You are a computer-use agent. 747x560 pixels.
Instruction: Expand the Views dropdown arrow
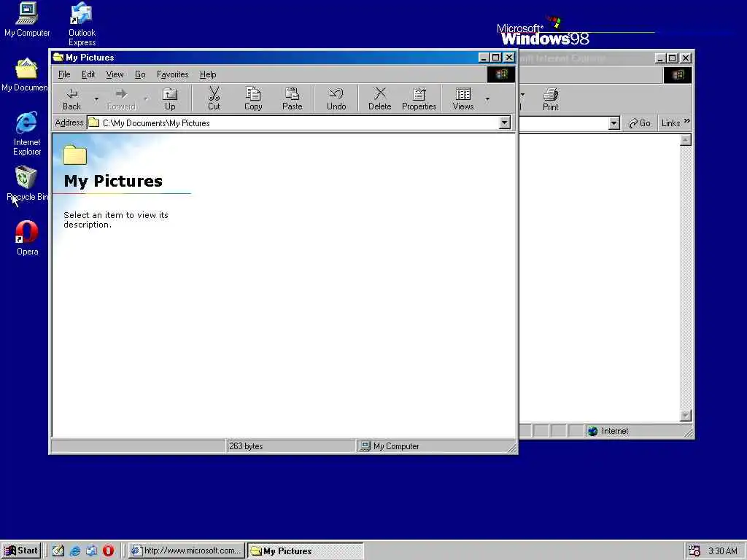[487, 98]
